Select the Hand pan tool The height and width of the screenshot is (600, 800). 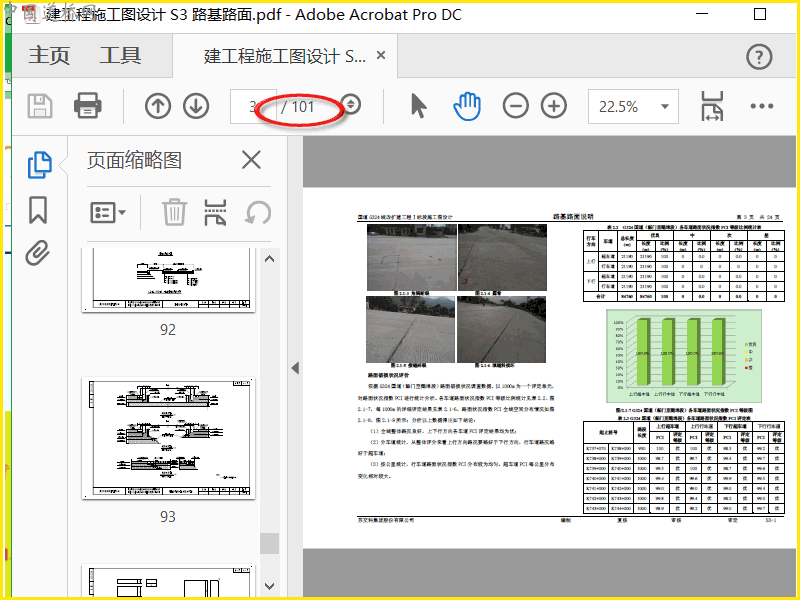(467, 106)
